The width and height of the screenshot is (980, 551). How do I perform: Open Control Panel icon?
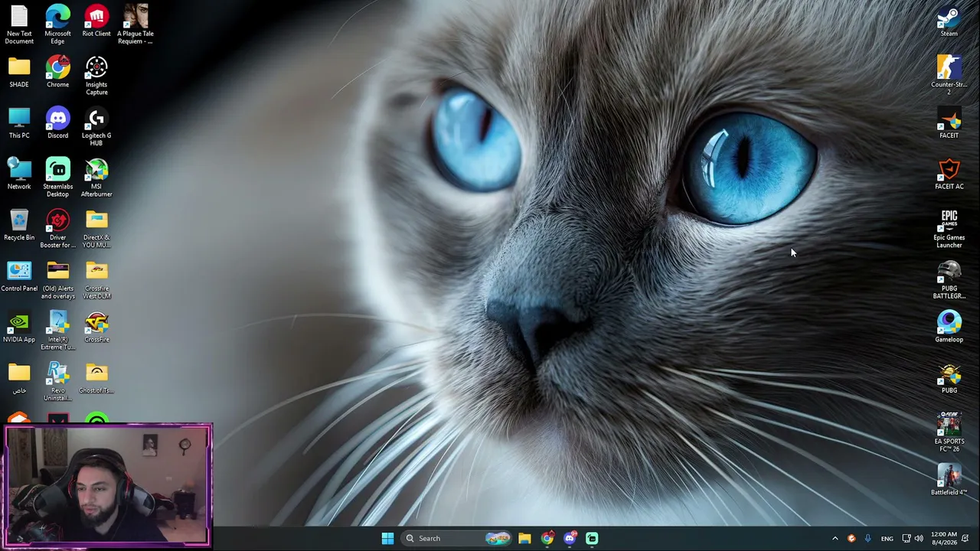coord(19,276)
